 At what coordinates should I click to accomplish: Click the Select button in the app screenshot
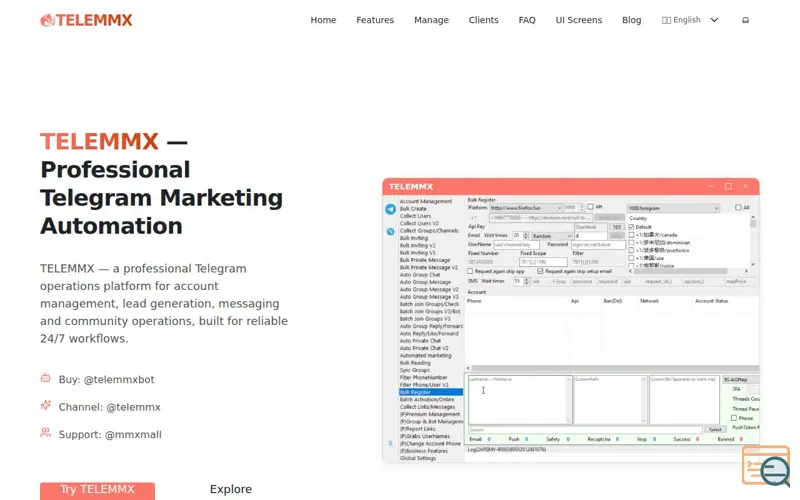pos(715,430)
